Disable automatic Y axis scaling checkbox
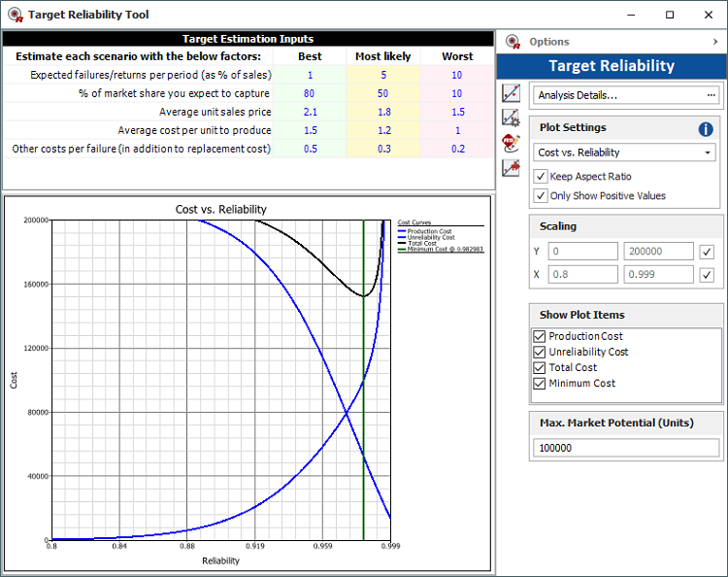Screen dimensions: 728x577 tap(706, 252)
